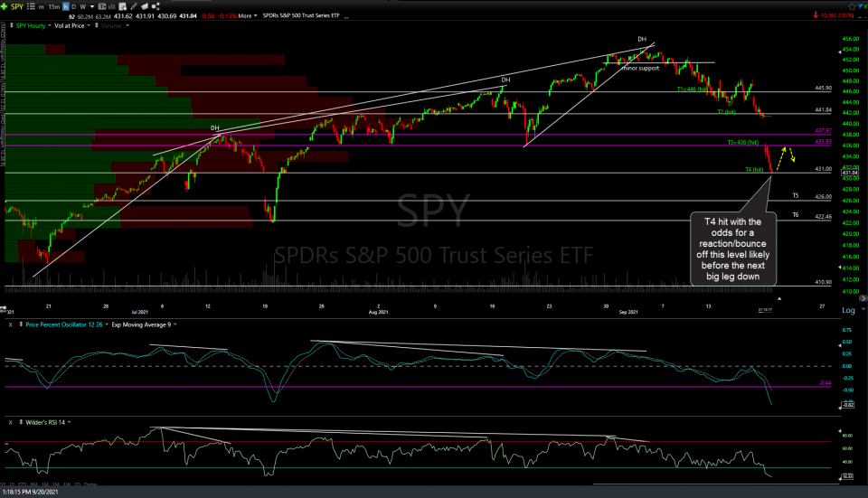Click the move handle beside 'Volume'
The width and height of the screenshot is (868, 498).
(97, 25)
